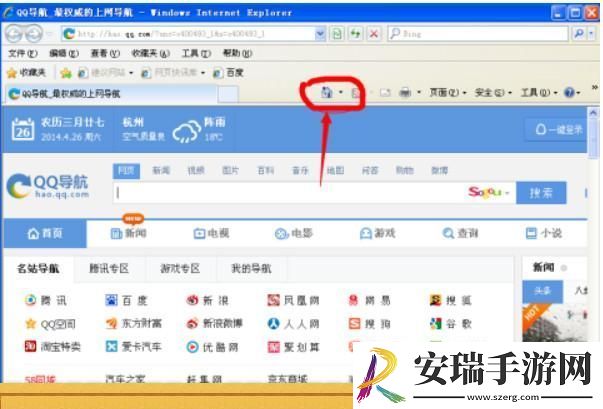Expand the search provider dropdown arrow
This screenshot has height=409, width=603.
click(x=591, y=34)
